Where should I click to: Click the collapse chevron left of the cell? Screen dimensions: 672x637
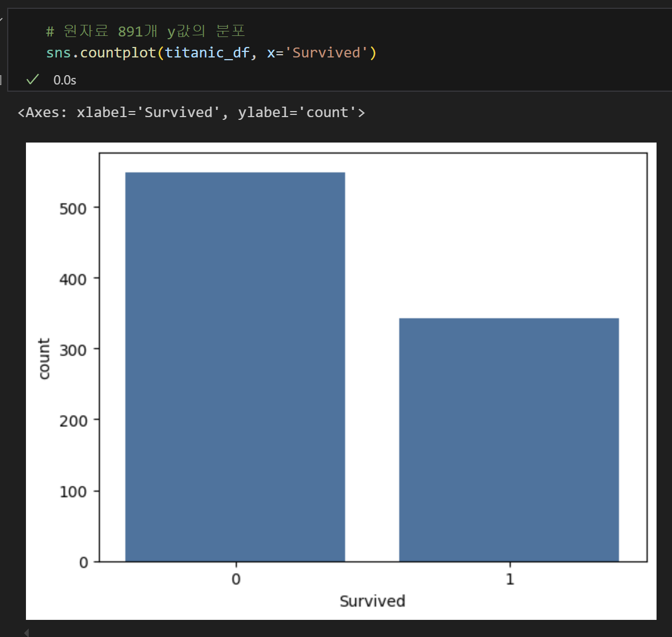click(x=1, y=20)
